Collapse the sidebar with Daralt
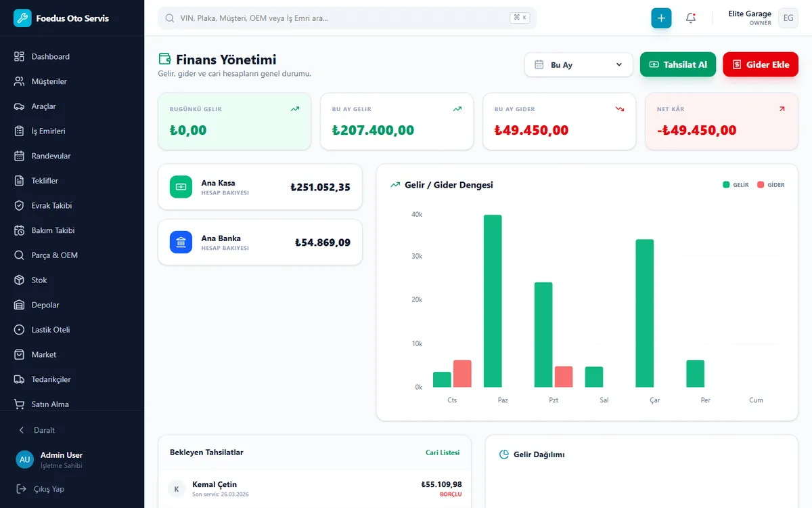 pyautogui.click(x=72, y=430)
